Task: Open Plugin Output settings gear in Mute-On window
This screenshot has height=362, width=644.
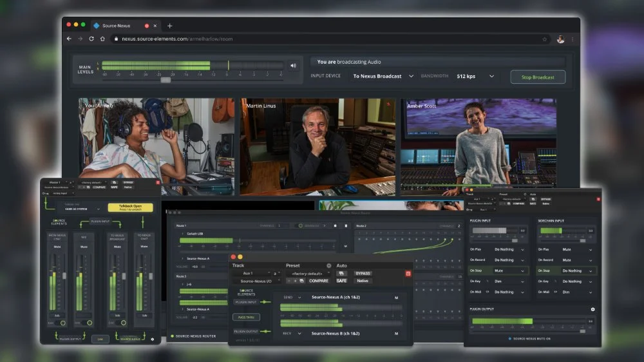Action: [592, 309]
